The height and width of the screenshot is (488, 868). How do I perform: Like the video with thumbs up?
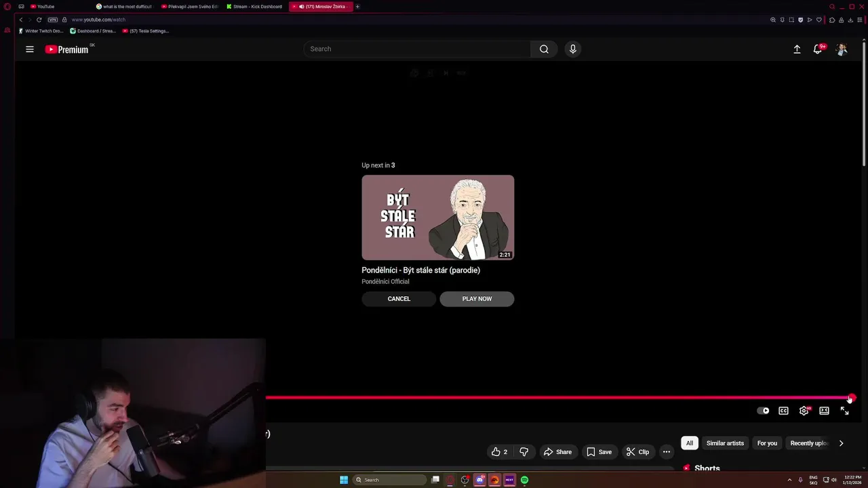tap(500, 452)
